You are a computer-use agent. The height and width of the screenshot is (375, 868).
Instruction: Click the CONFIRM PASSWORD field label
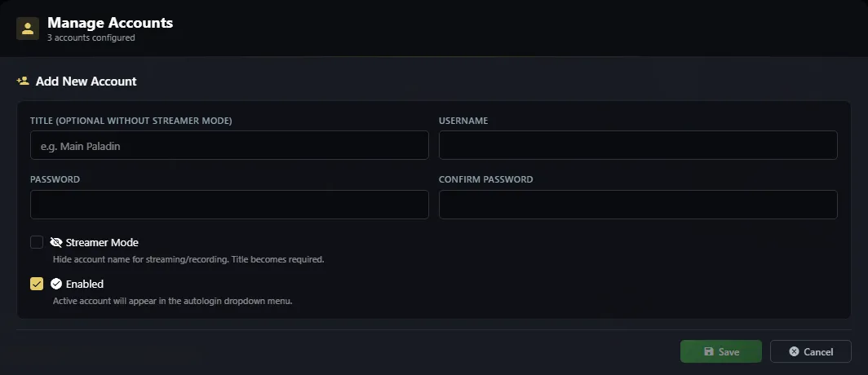point(486,180)
